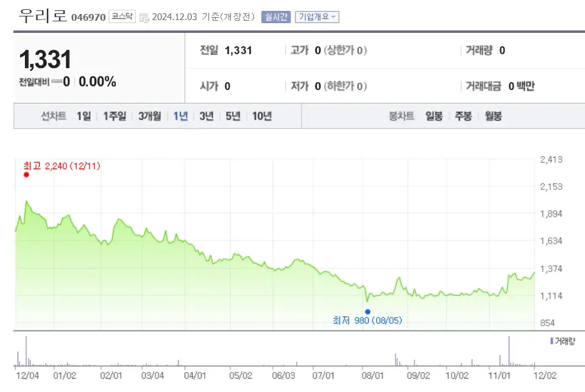585x392 pixels.
Task: Click the chart refresh icon beside the date
Action: tap(144, 18)
